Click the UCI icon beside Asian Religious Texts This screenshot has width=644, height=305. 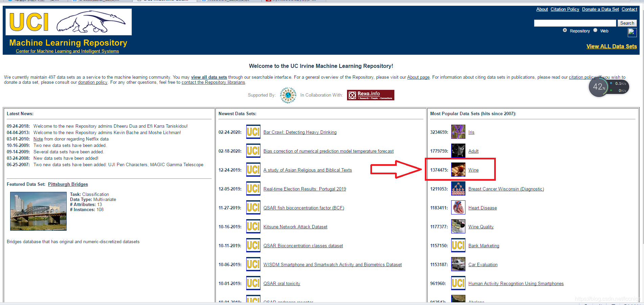253,170
